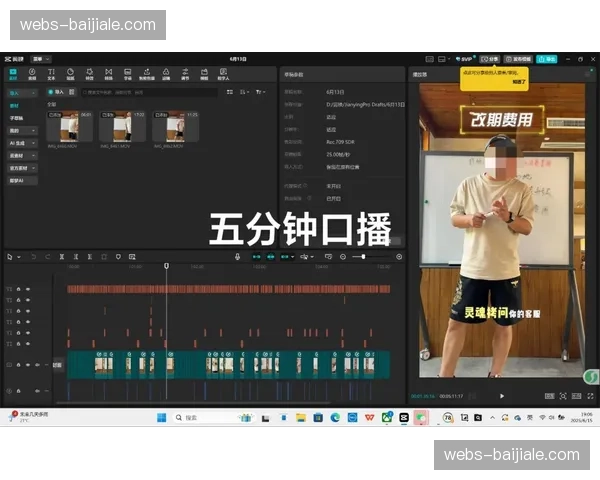Select 即梦AI in the left sidebar

(x=23, y=180)
